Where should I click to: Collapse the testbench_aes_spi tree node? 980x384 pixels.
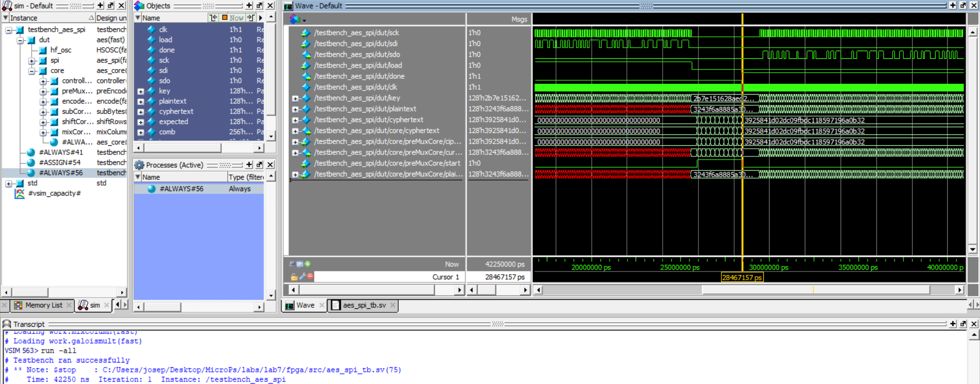9,30
